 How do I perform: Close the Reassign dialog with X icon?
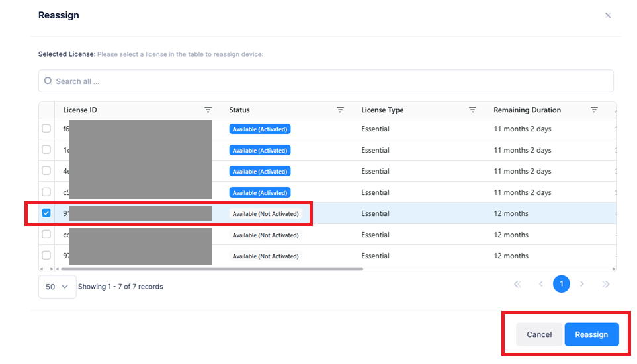pos(607,15)
